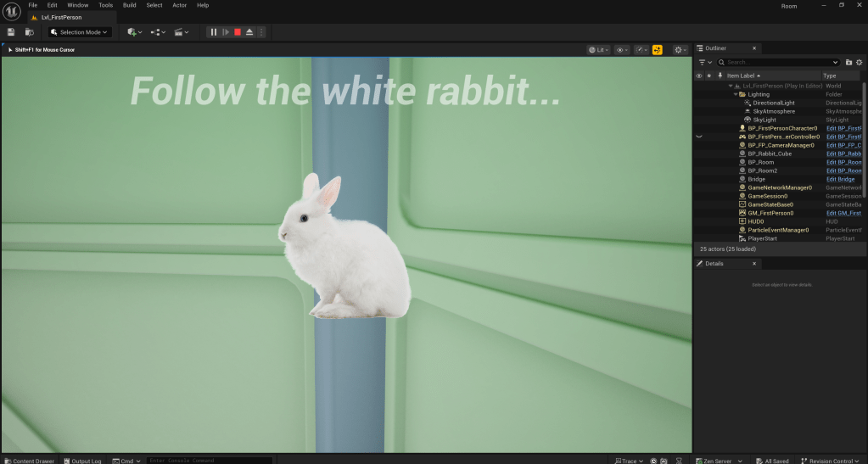Open Outliner settings gear
868x464 pixels.
click(859, 62)
